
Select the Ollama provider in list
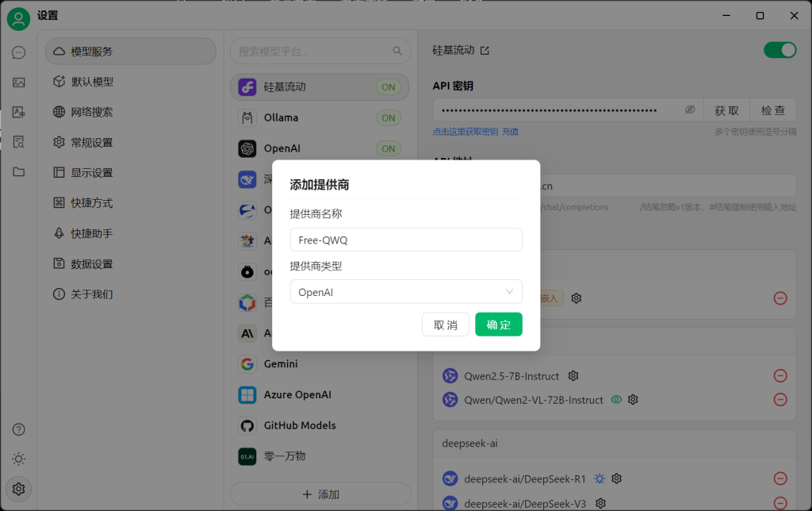[x=320, y=117]
